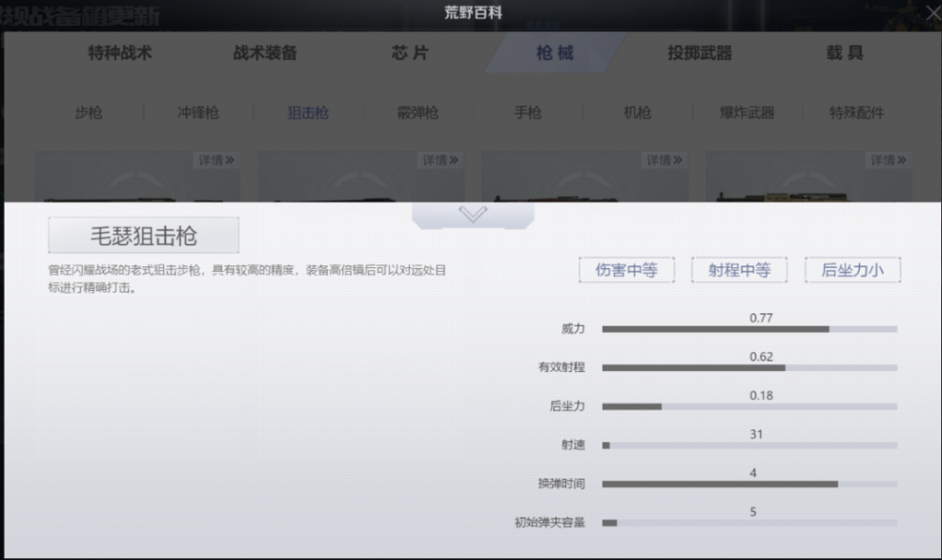Click the 伤害中等 tag
This screenshot has height=560, width=942.
tap(626, 270)
